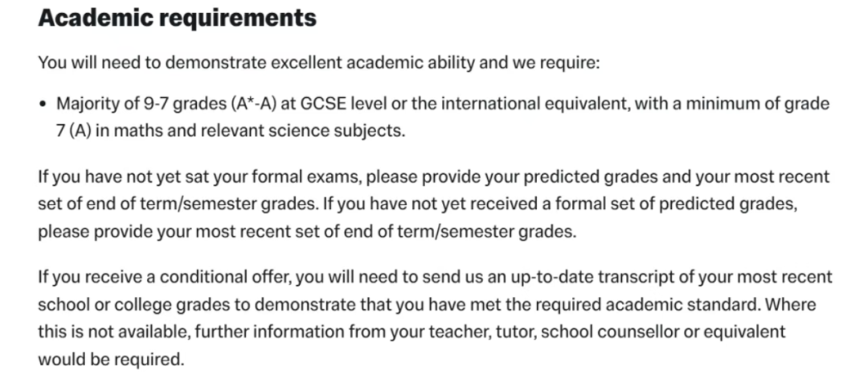Click the words "school counsellor or equivalent"
Image resolution: width=868 pixels, height=375 pixels.
663,332
